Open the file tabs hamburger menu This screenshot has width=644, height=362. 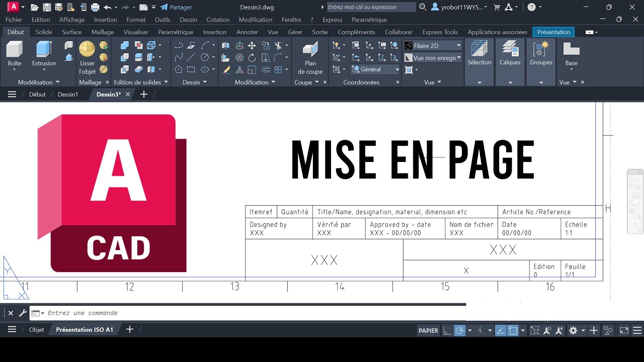tap(12, 94)
